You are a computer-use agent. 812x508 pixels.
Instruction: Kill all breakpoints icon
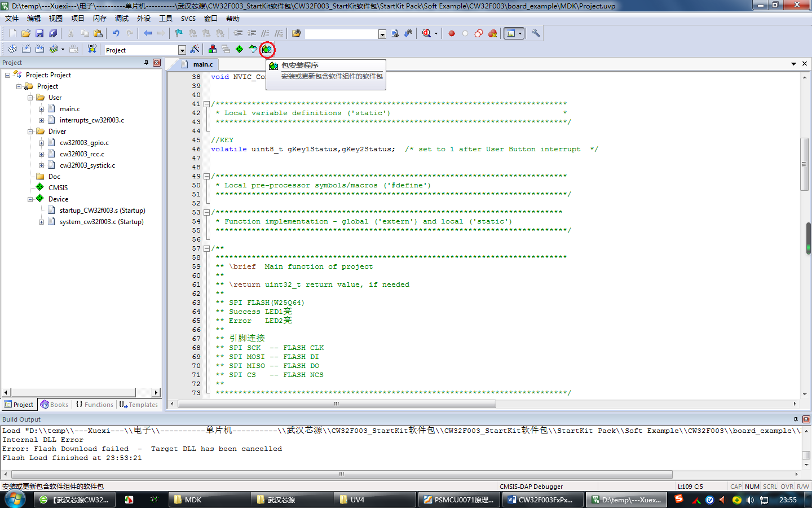tap(493, 33)
